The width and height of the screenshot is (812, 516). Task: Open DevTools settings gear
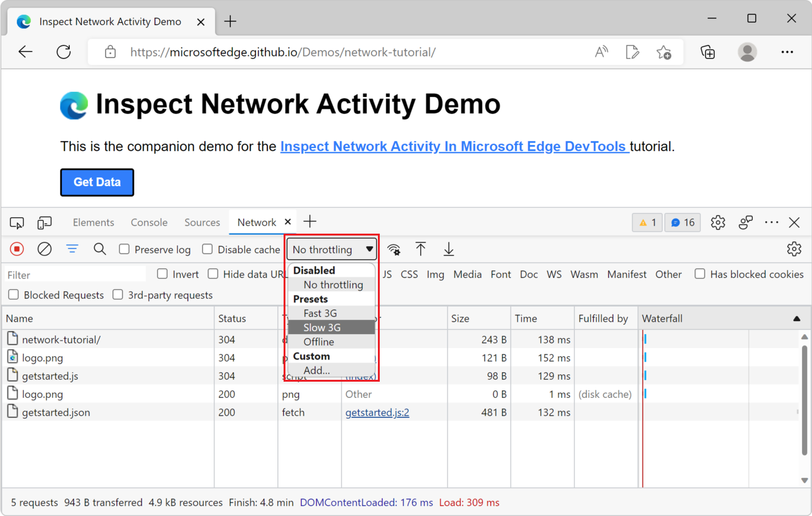718,222
